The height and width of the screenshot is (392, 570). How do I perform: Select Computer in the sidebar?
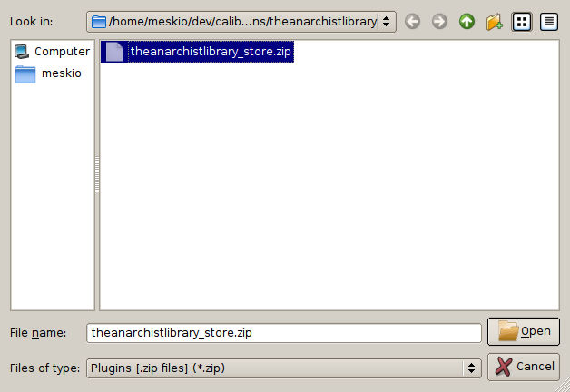point(53,51)
